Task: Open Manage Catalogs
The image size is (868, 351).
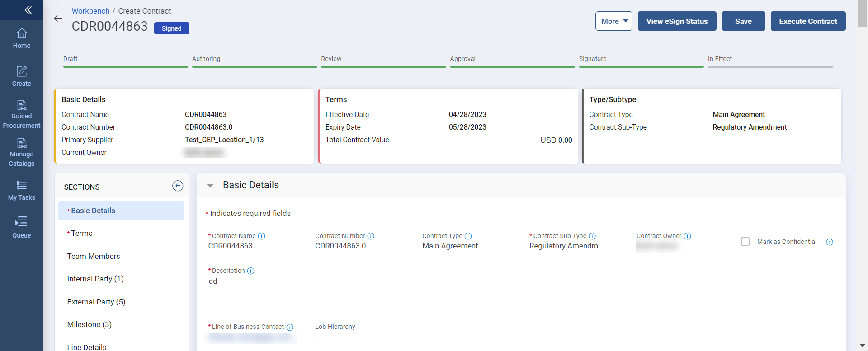Action: (x=22, y=153)
